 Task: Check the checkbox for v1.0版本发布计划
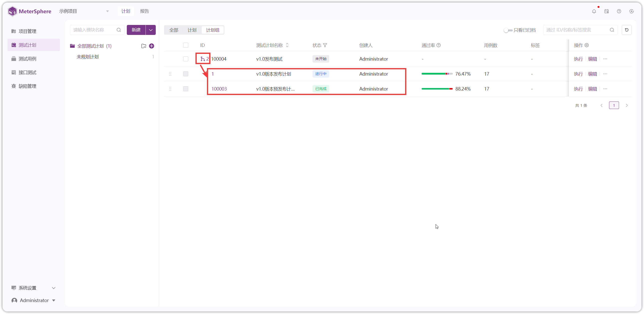185,74
